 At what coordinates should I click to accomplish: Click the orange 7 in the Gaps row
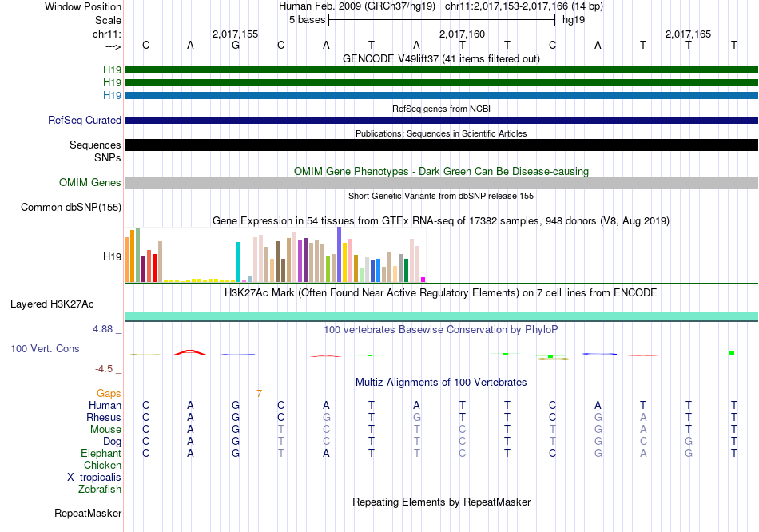[x=260, y=393]
